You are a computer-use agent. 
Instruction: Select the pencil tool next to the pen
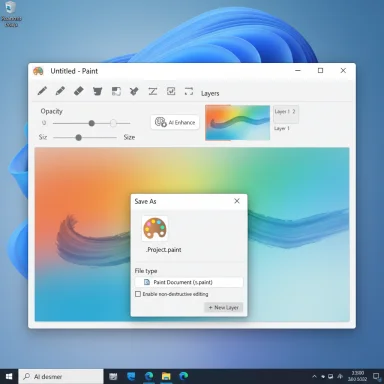[x=60, y=91]
